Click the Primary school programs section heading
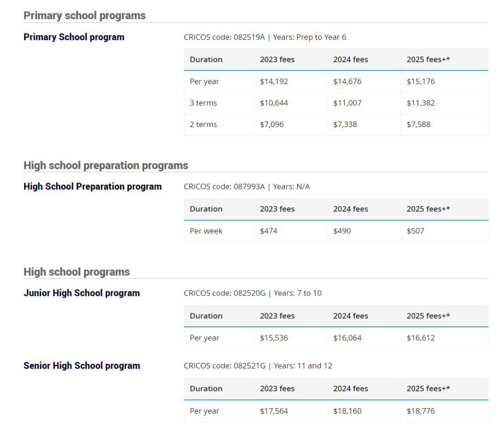Screen dimensions: 504x431 (x=84, y=15)
